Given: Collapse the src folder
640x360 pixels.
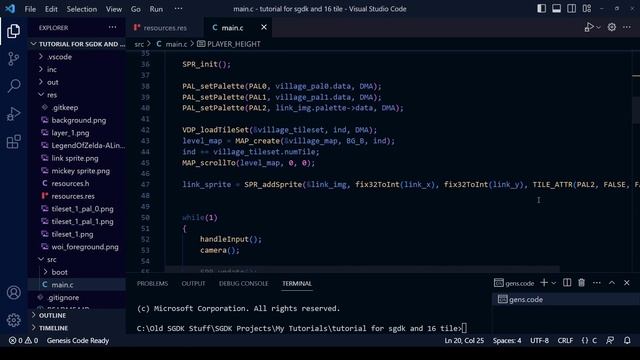Looking at the screenshot, I should pos(77,259).
